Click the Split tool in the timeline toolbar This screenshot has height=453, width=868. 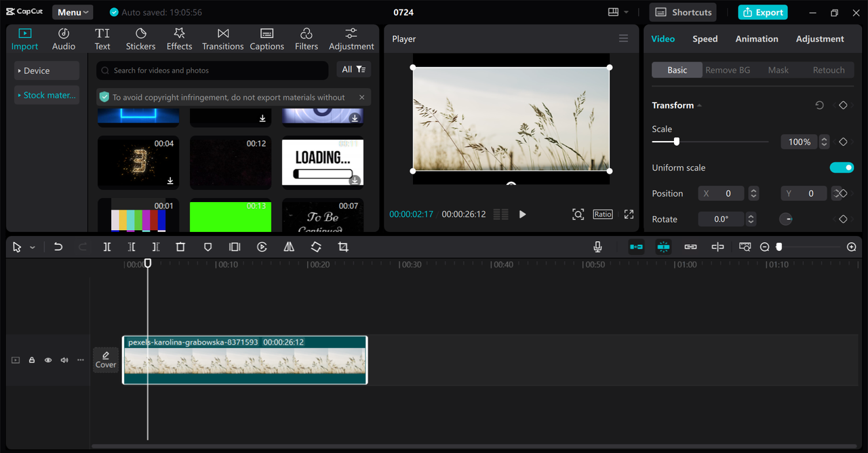(x=107, y=248)
